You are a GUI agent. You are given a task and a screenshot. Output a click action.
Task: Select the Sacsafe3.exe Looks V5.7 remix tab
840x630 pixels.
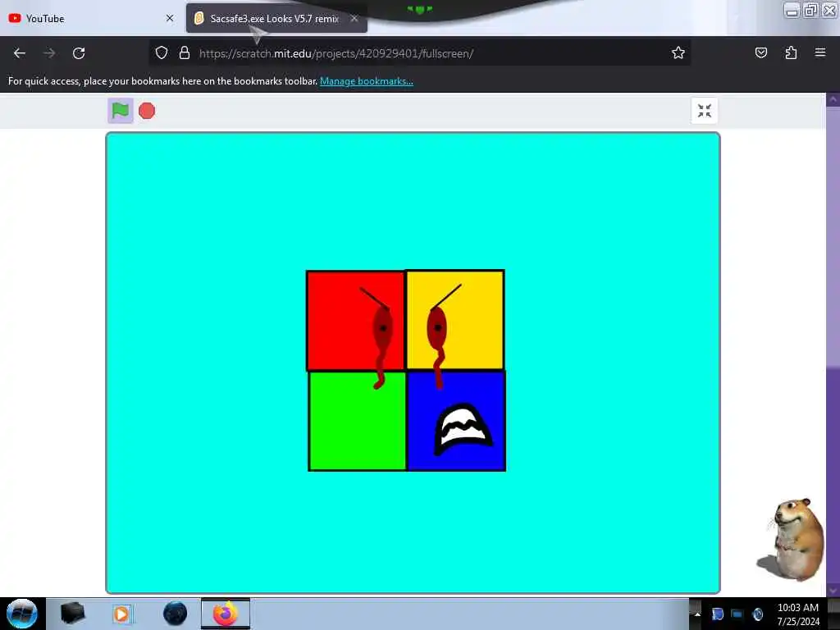[276, 18]
